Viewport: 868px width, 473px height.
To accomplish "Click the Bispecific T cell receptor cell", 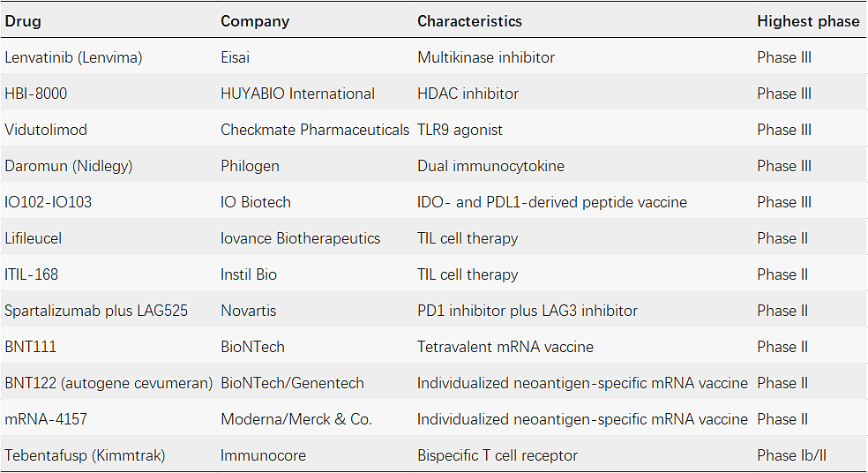I will 498,456.
